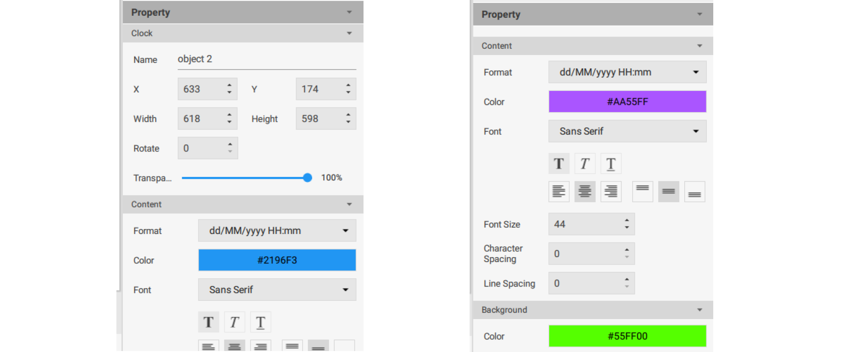Click the Transparency slider handle
The height and width of the screenshot is (352, 868).
pyautogui.click(x=308, y=178)
